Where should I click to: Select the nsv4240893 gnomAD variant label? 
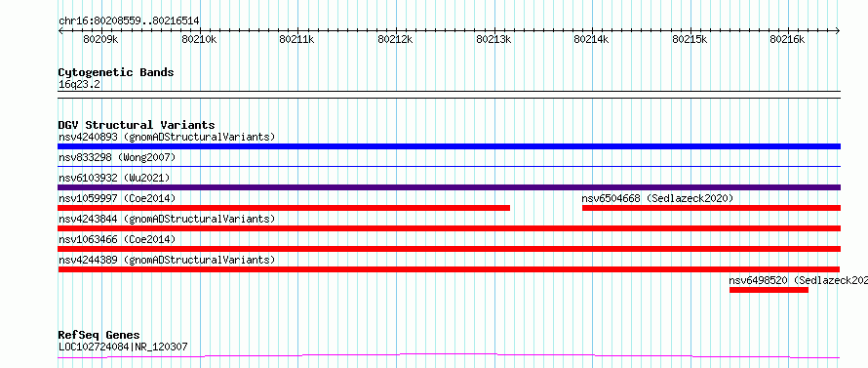pos(167,137)
